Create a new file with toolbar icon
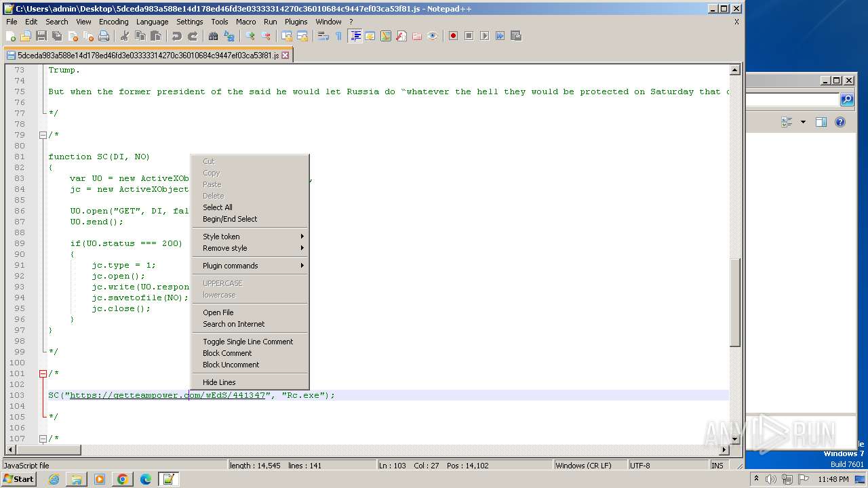 [11, 36]
